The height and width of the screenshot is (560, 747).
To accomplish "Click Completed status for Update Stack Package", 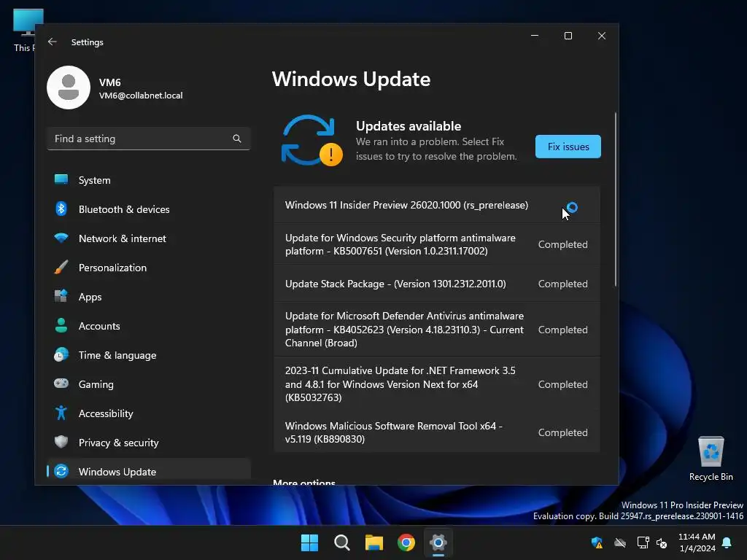I will (562, 284).
